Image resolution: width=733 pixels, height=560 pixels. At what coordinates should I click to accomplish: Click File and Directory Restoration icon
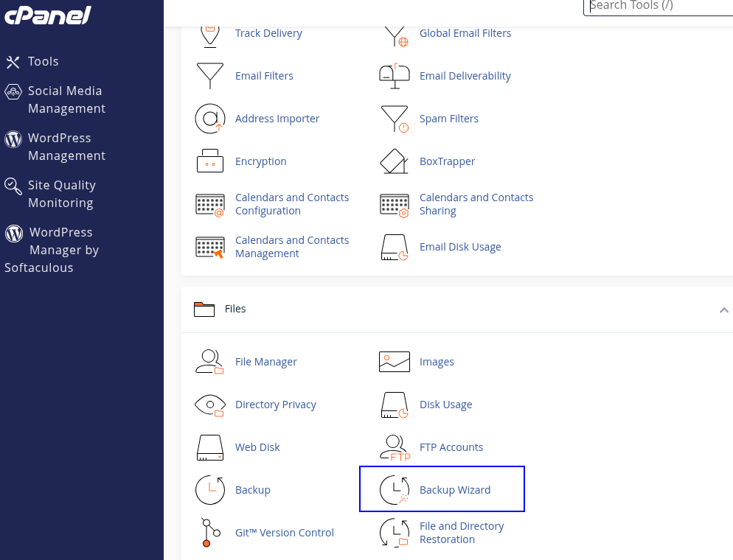(394, 533)
